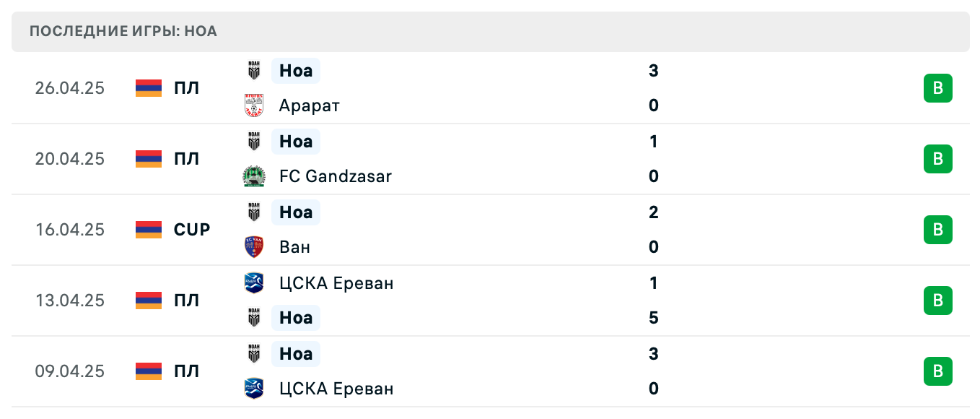
Task: Select highlighted Ноа in the 20.04.25 match
Action: 296,142
